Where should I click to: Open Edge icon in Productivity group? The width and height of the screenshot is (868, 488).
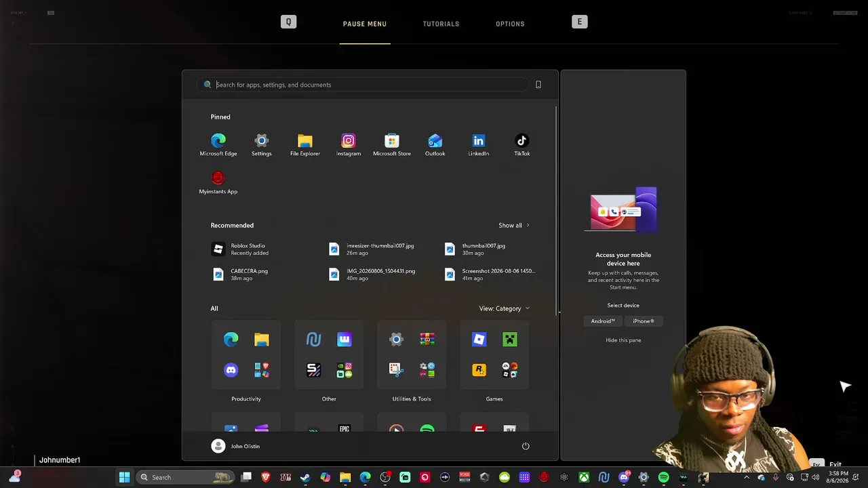click(231, 339)
